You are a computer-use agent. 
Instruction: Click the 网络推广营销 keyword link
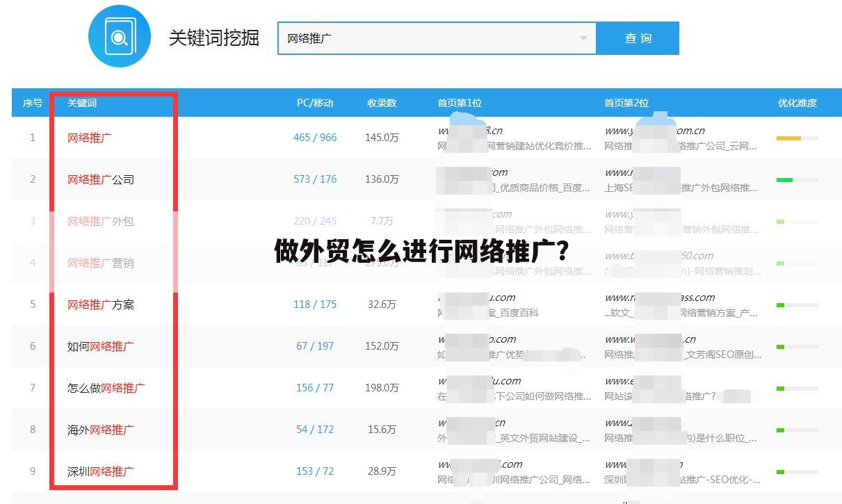click(x=101, y=263)
